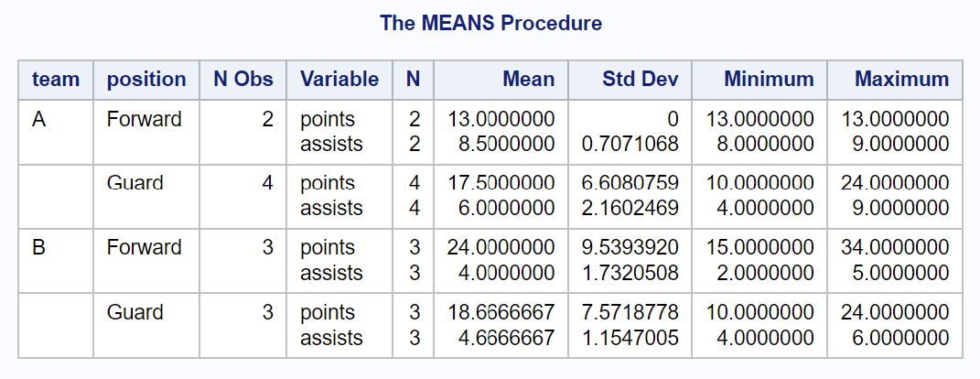Select mean value 18.6666667

coord(501,311)
